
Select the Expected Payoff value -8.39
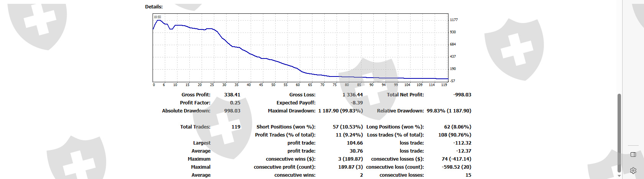[x=357, y=103]
